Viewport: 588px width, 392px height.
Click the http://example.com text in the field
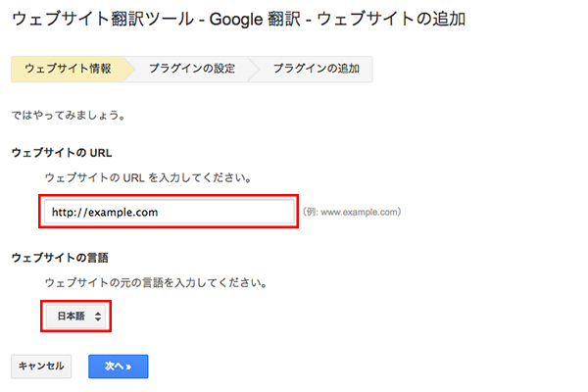point(105,212)
